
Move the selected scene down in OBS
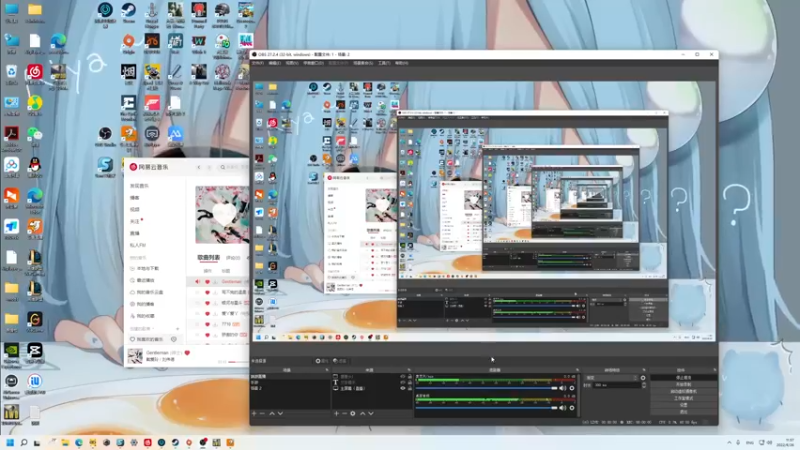click(x=280, y=413)
